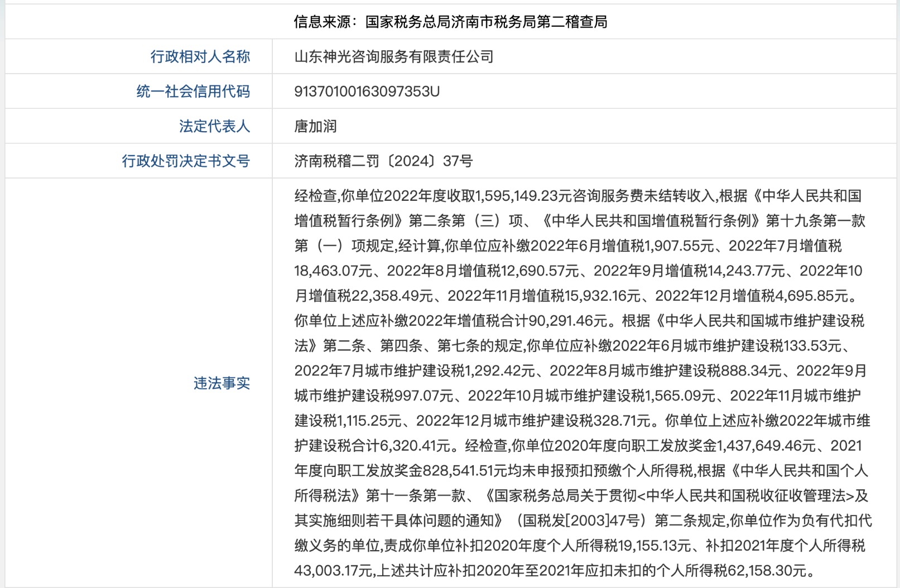Click the 2020 bonus amount '1,437,649.46元'
900x588 pixels.
pyautogui.click(x=767, y=446)
